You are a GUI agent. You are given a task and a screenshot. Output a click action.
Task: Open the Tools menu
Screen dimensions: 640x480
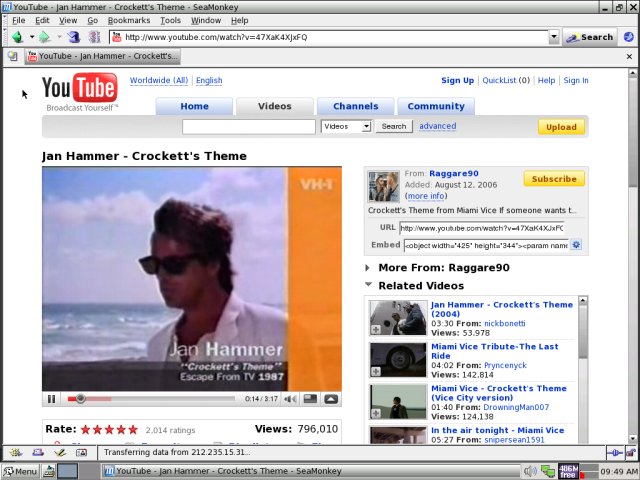170,20
